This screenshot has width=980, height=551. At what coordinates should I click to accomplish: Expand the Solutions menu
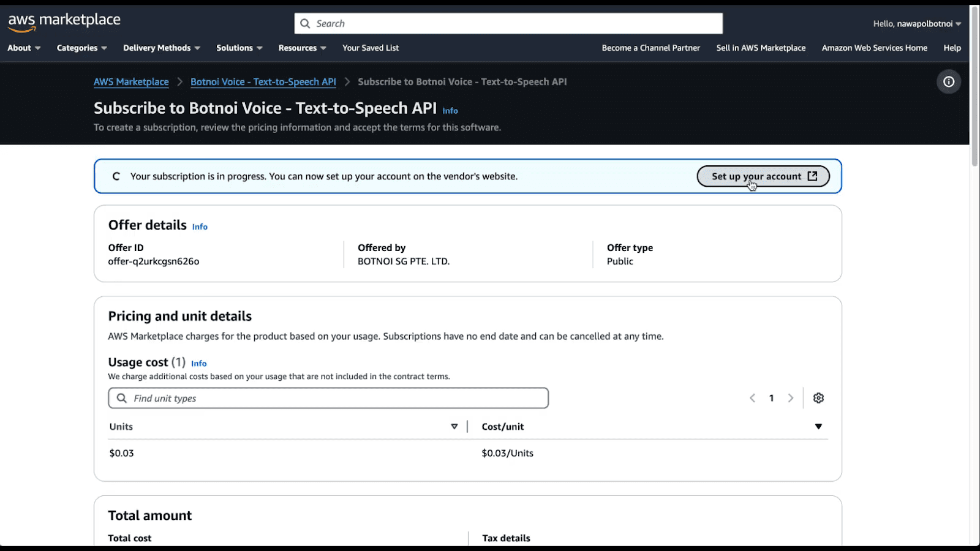(x=239, y=48)
